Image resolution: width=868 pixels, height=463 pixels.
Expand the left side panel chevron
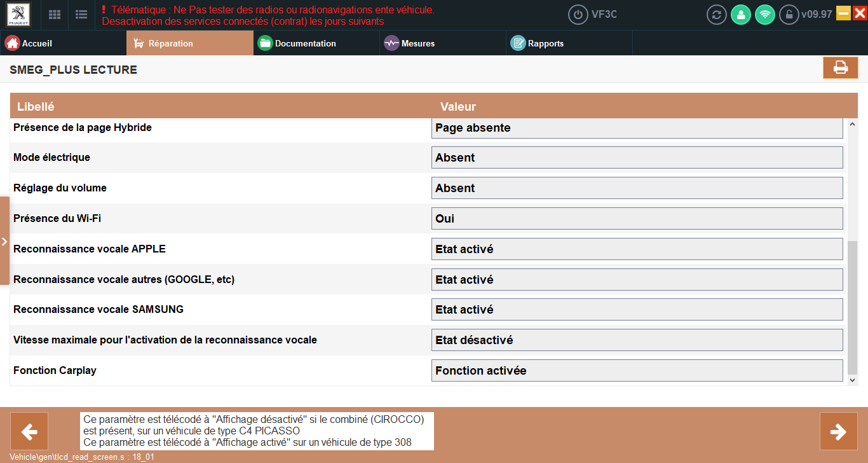click(4, 241)
